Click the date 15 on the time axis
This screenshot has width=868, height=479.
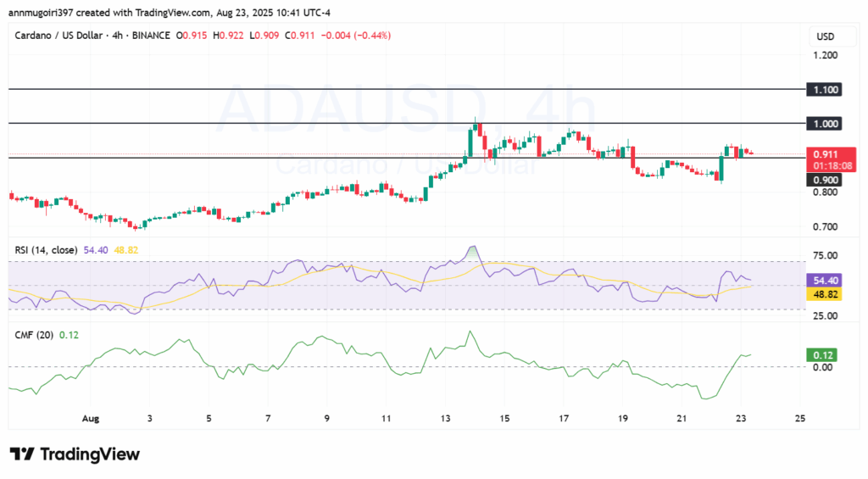[x=504, y=419]
